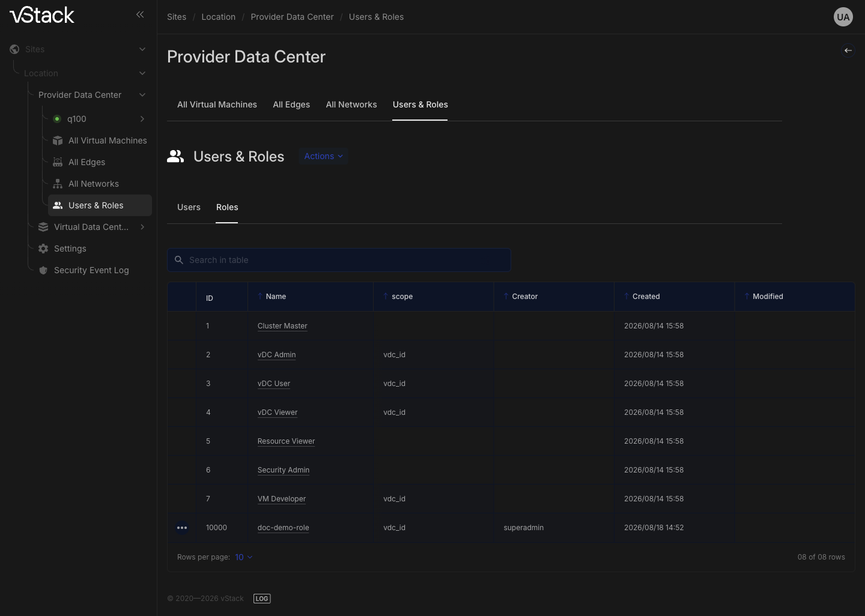Image resolution: width=865 pixels, height=616 pixels.
Task: Open the doc-demo-role link
Action: [x=284, y=528]
